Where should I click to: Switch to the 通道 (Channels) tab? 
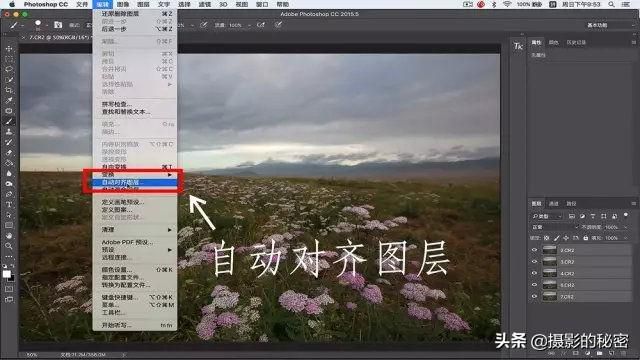(x=553, y=203)
